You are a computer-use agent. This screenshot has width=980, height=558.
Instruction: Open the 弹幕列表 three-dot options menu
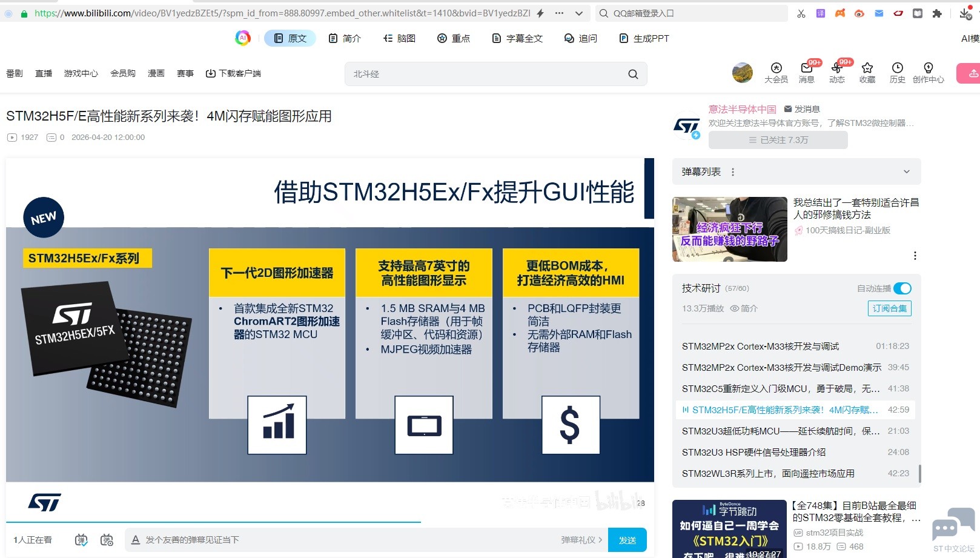pos(733,172)
